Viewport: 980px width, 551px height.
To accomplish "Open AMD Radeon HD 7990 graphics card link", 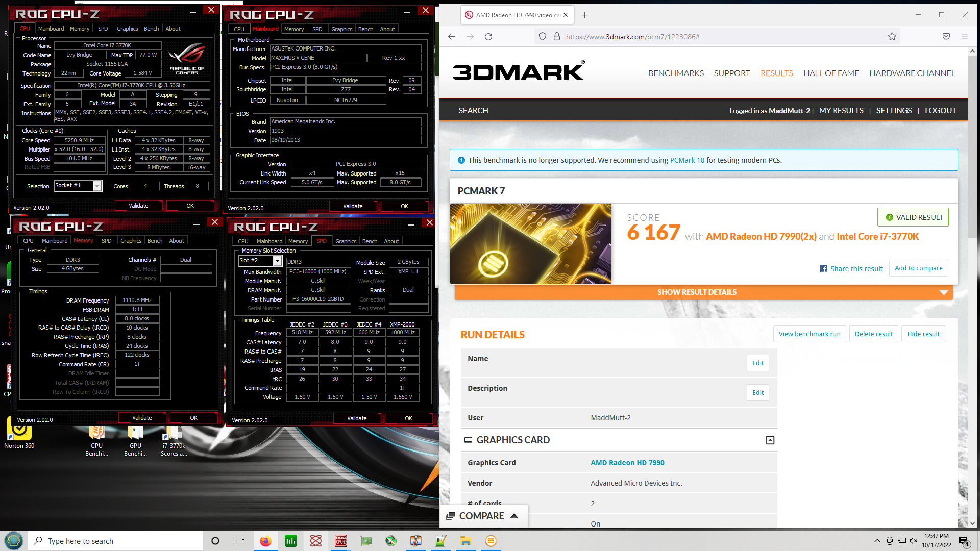I will pos(627,463).
